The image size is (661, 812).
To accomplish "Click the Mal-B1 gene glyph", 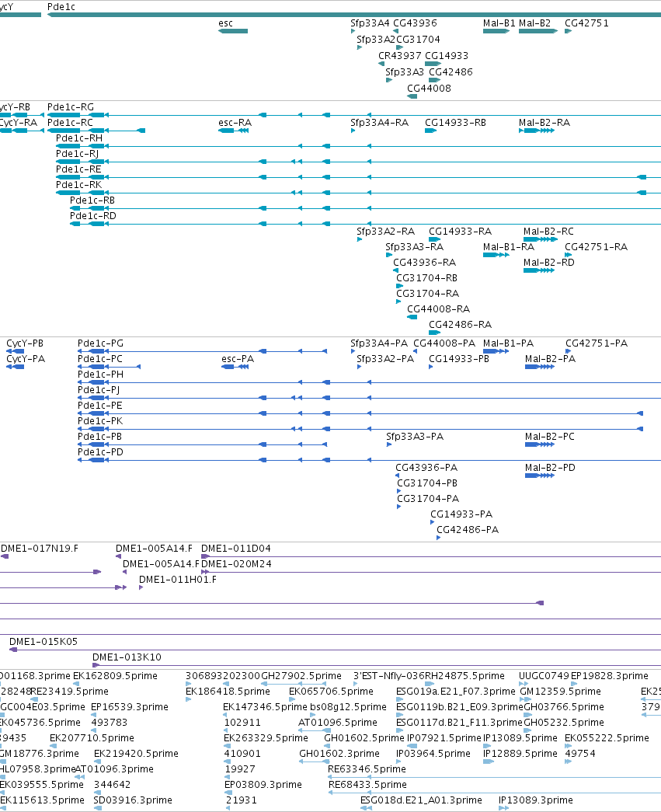I will (x=496, y=31).
